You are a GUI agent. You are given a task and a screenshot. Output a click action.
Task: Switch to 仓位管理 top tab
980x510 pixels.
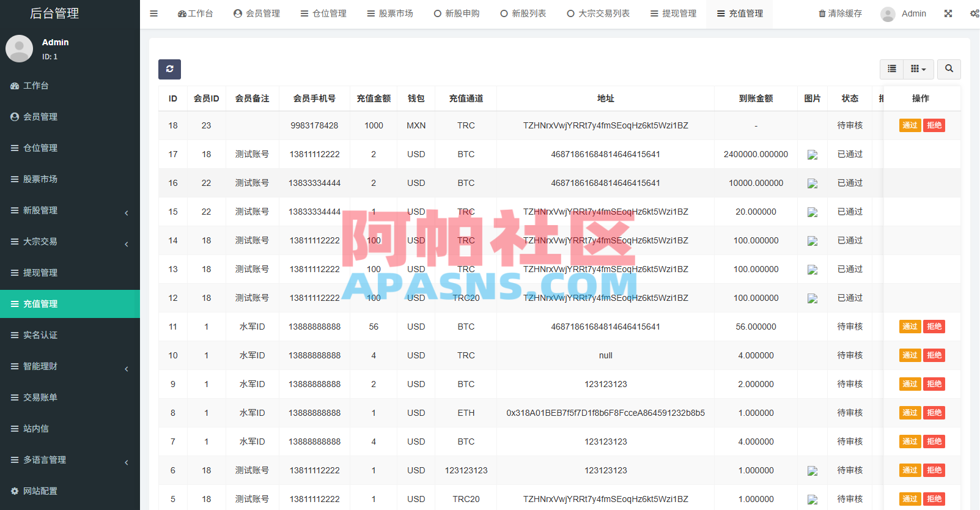pos(323,13)
